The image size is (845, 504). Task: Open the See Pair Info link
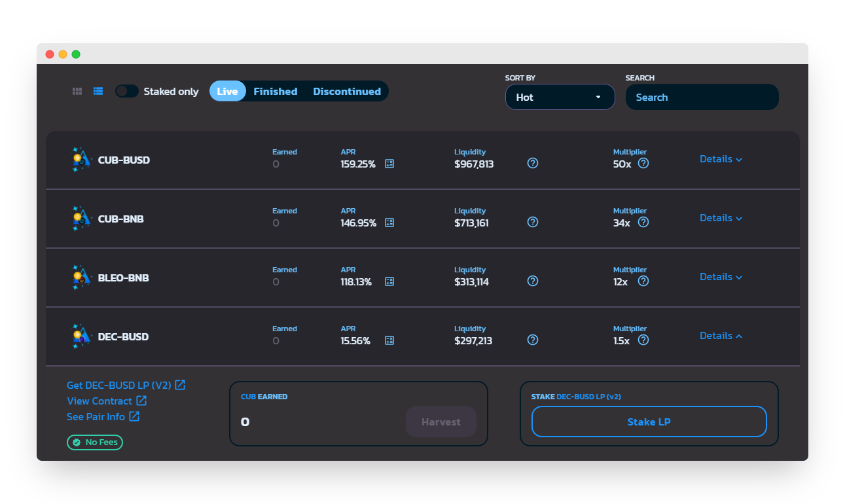[103, 416]
